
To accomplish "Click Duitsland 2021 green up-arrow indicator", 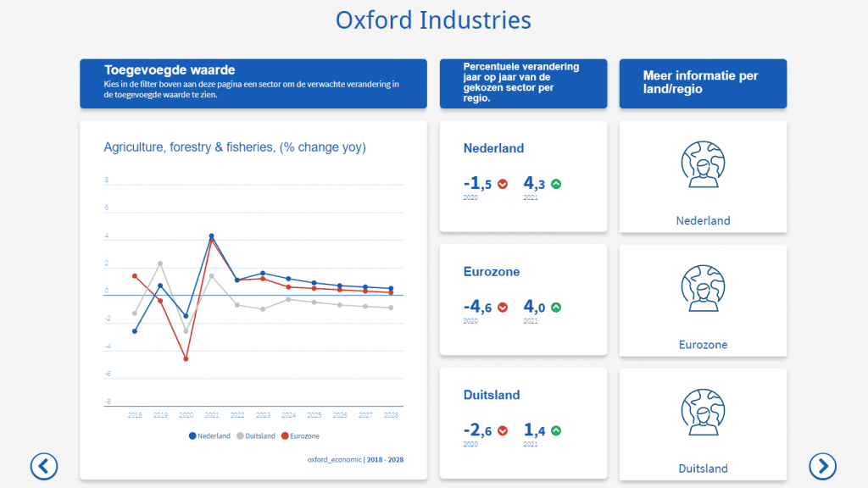I will coord(556,430).
